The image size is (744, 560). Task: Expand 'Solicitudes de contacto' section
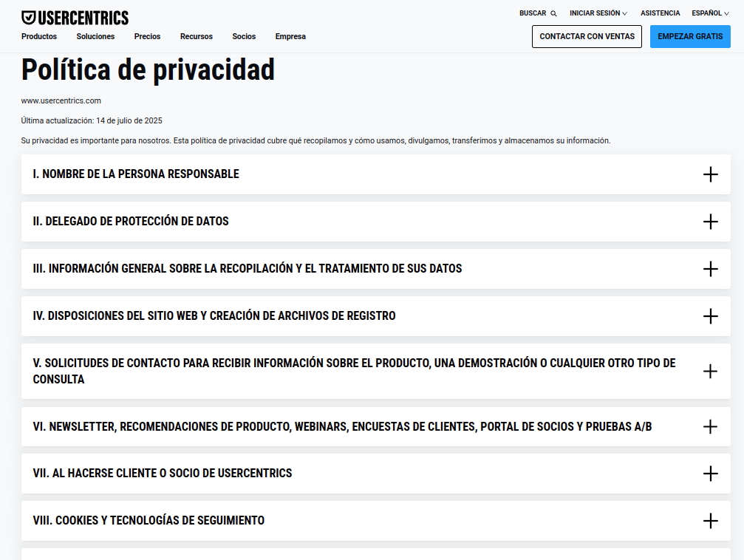point(376,371)
